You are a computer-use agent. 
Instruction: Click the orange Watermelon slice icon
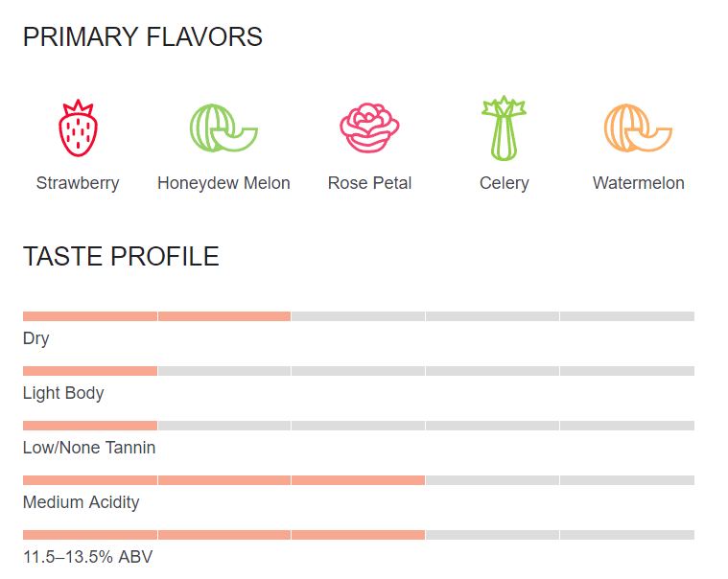click(638, 128)
